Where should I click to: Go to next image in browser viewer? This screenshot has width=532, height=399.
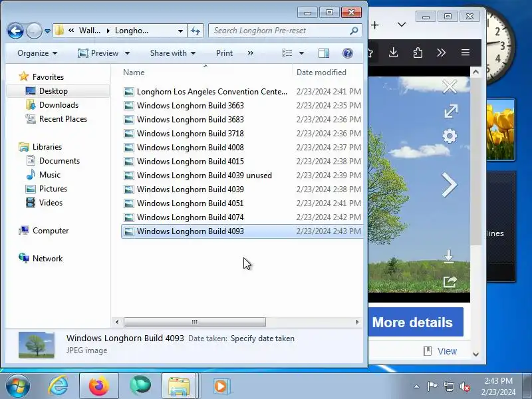(450, 185)
